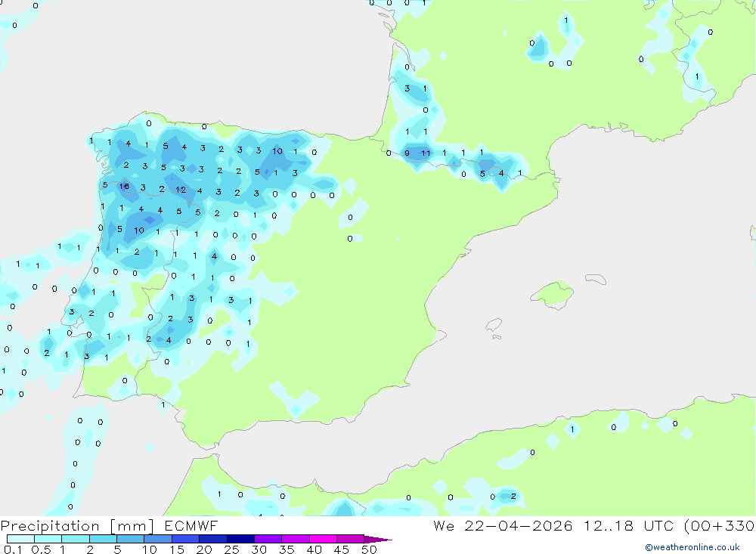The width and height of the screenshot is (756, 554).
Task: Click the 'Precipitation [mm] ECMWF' title text
Action: tap(109, 525)
